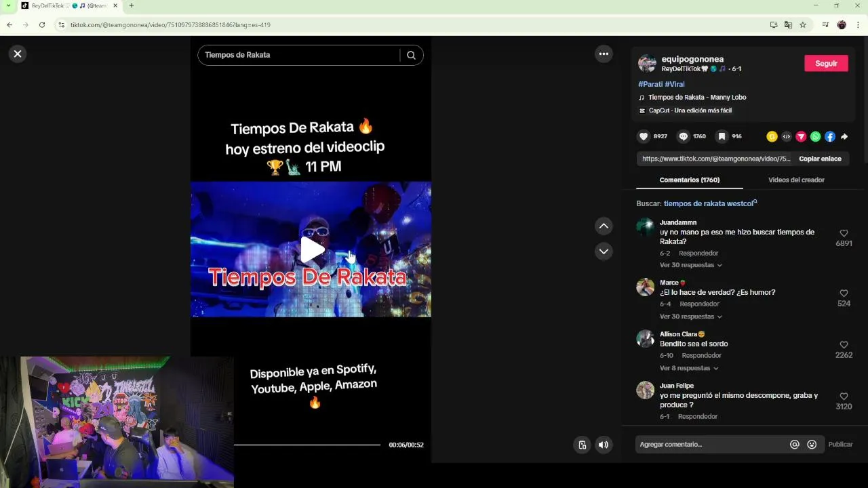This screenshot has height=488, width=868.
Task: Switch to Comentarios (1760) tab
Action: 690,180
